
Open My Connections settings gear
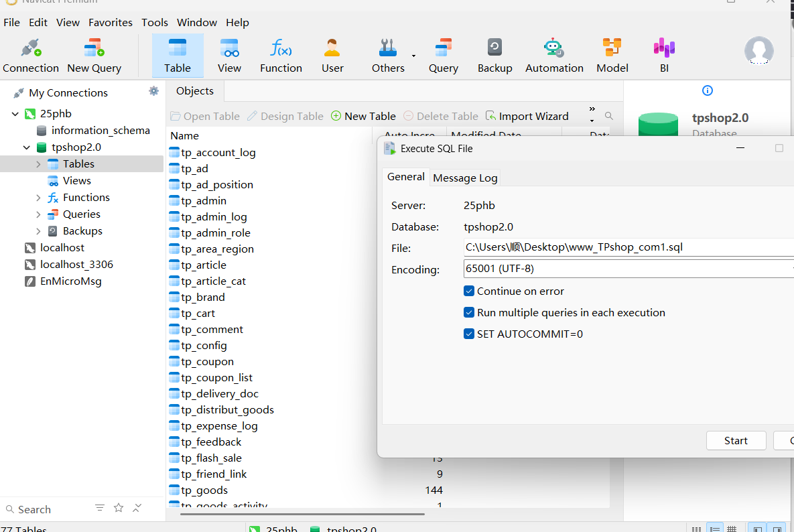[x=153, y=91]
